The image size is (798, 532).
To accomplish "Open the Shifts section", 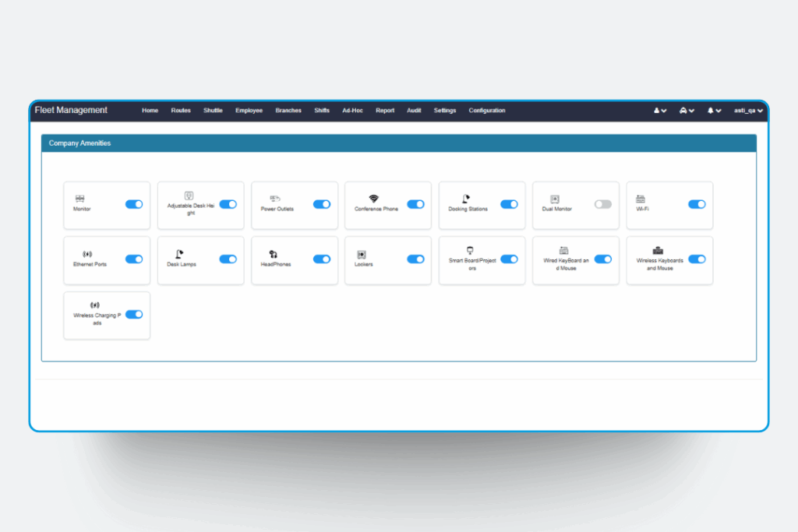I will [x=321, y=111].
